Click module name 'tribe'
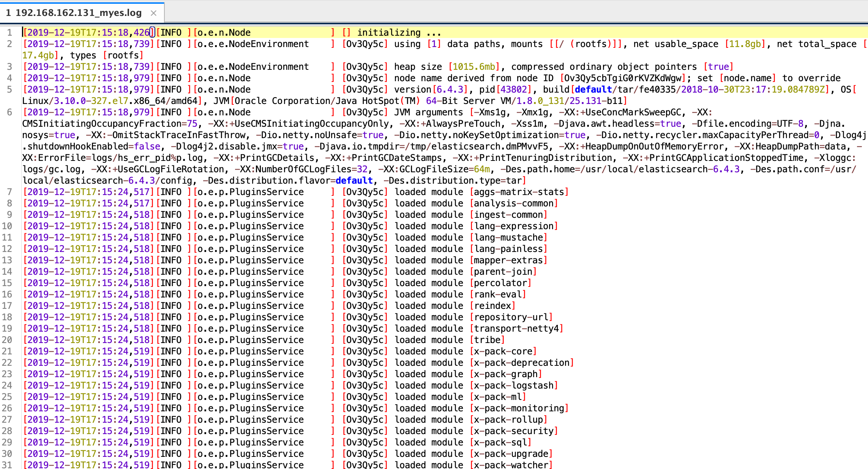Viewport: 868px width, 469px height. coord(487,340)
